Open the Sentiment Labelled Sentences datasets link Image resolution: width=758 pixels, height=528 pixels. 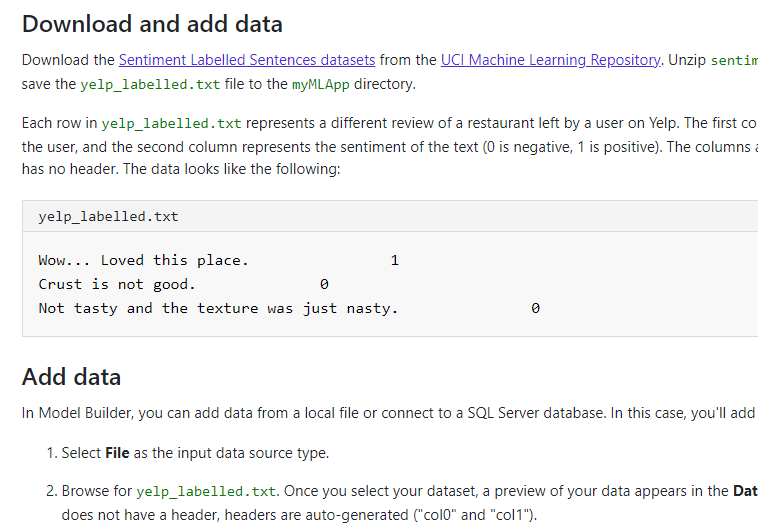tap(247, 60)
